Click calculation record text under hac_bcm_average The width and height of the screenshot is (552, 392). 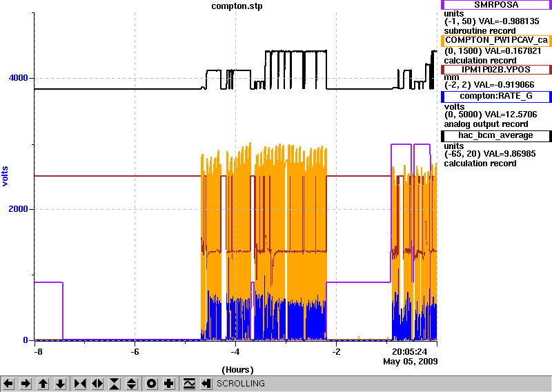[480, 164]
